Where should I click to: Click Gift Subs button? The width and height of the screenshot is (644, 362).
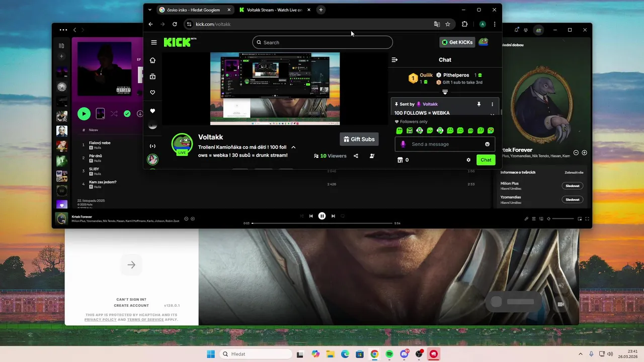point(359,139)
